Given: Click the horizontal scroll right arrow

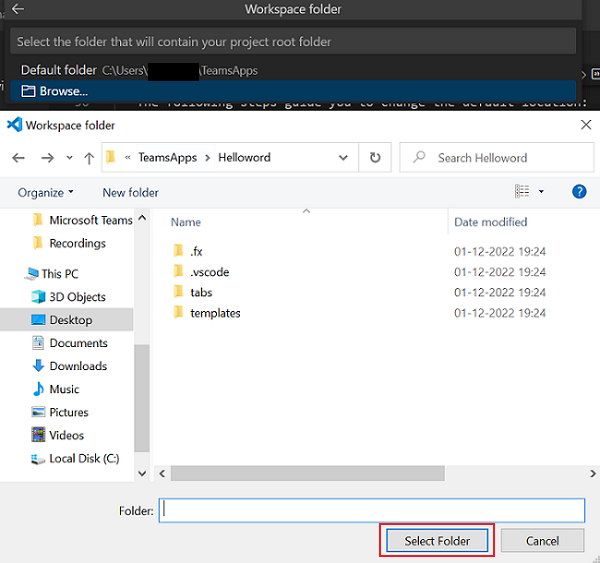Looking at the screenshot, I should 592,473.
